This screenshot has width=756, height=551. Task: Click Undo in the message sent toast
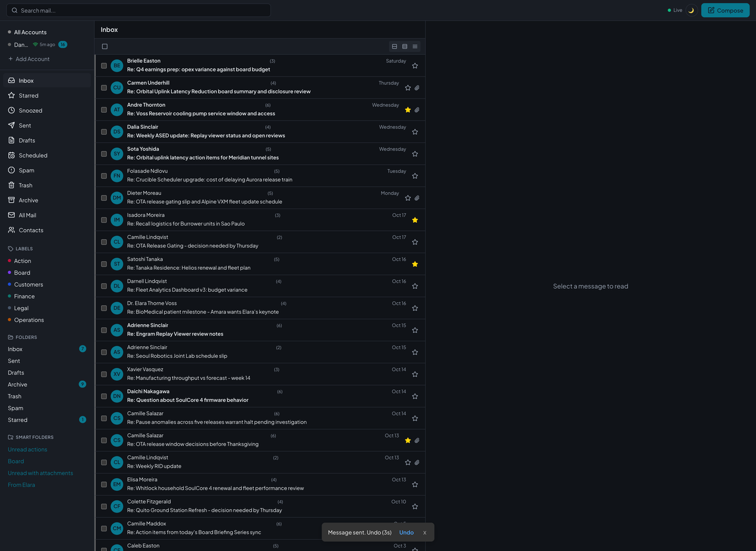coord(406,533)
